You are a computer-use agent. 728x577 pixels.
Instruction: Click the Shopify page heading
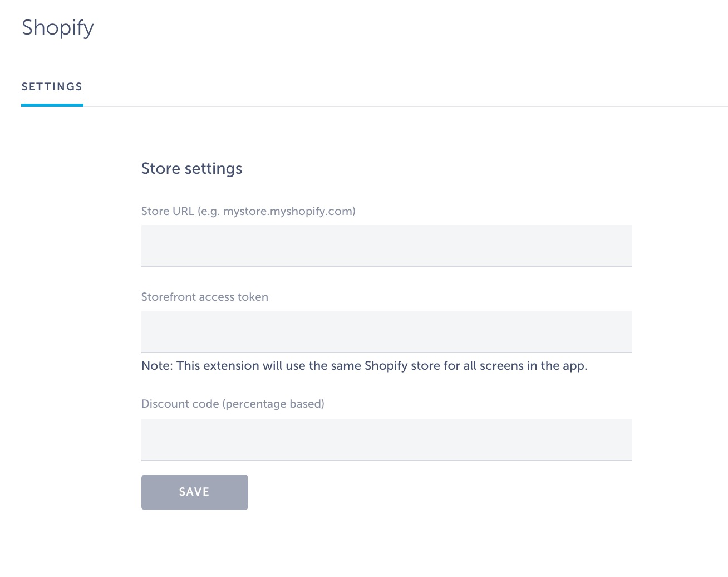tap(57, 27)
